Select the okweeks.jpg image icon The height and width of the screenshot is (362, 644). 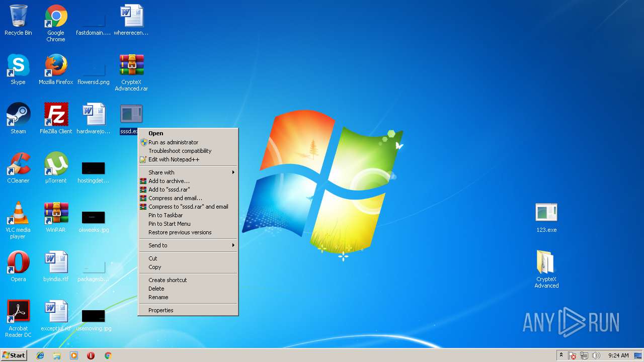pyautogui.click(x=94, y=217)
